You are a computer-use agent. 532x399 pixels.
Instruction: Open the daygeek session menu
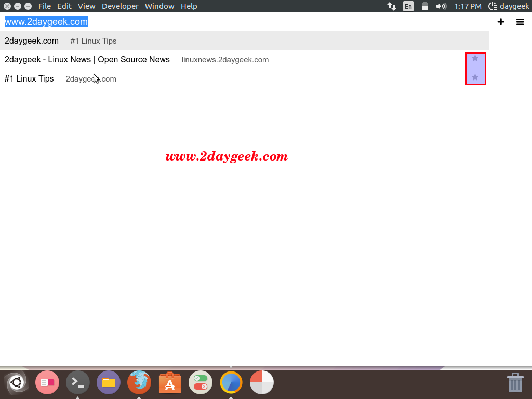pyautogui.click(x=509, y=6)
